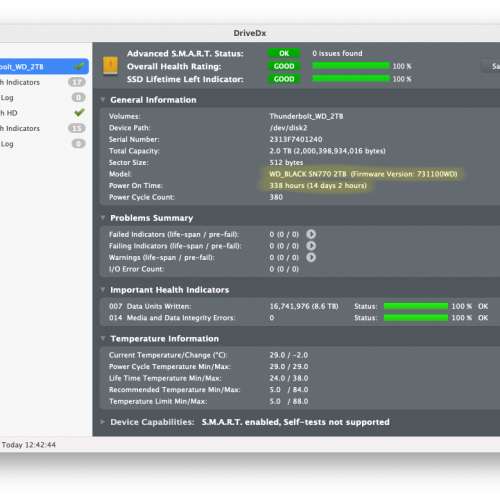Select the HD drive in sidebar
This screenshot has height=500, width=500.
point(44,113)
